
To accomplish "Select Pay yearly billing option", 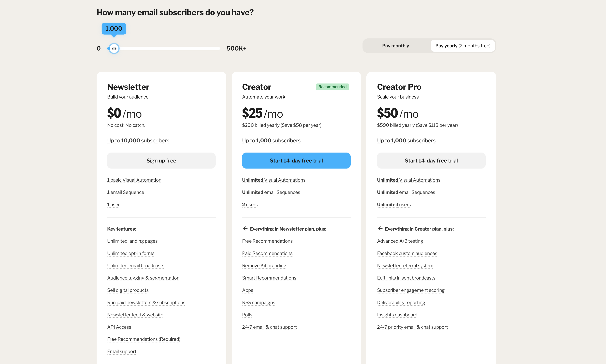I will [462, 46].
